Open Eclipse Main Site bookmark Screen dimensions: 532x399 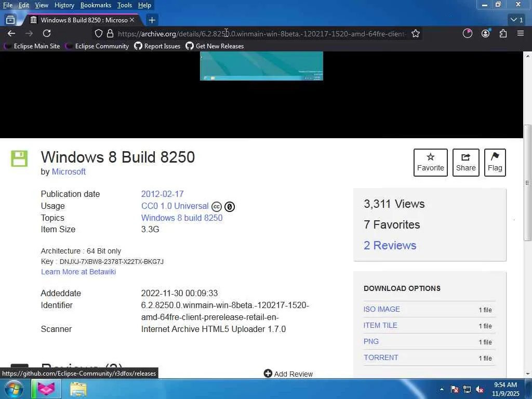[x=32, y=46]
